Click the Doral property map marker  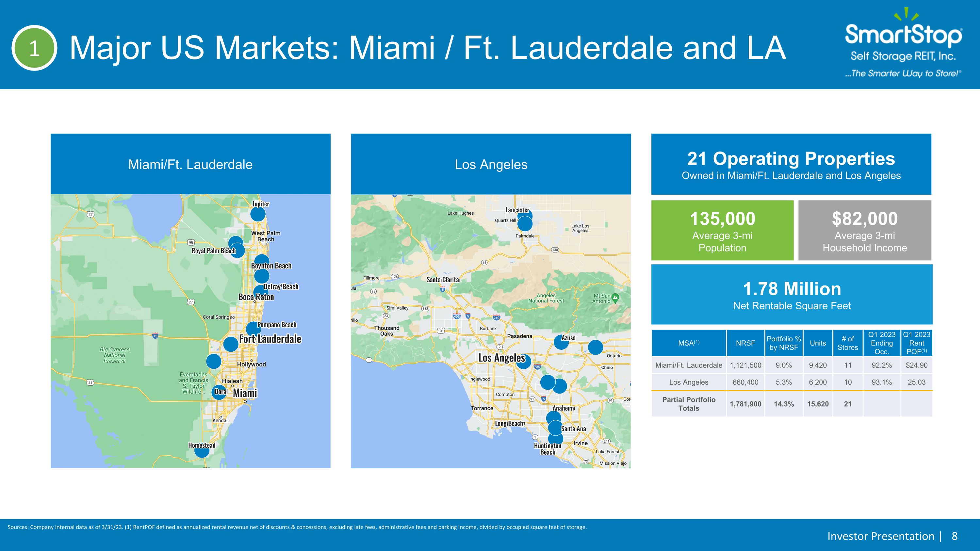point(219,392)
